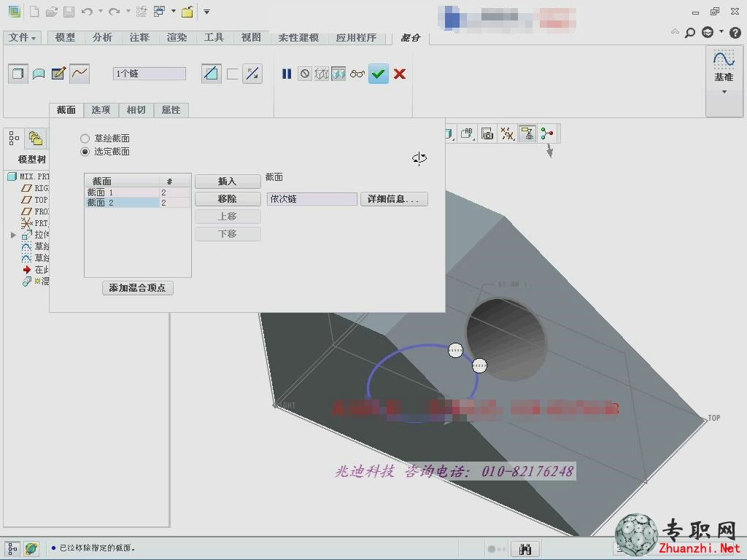Click the 插入 button
This screenshot has width=747, height=560.
(x=228, y=182)
